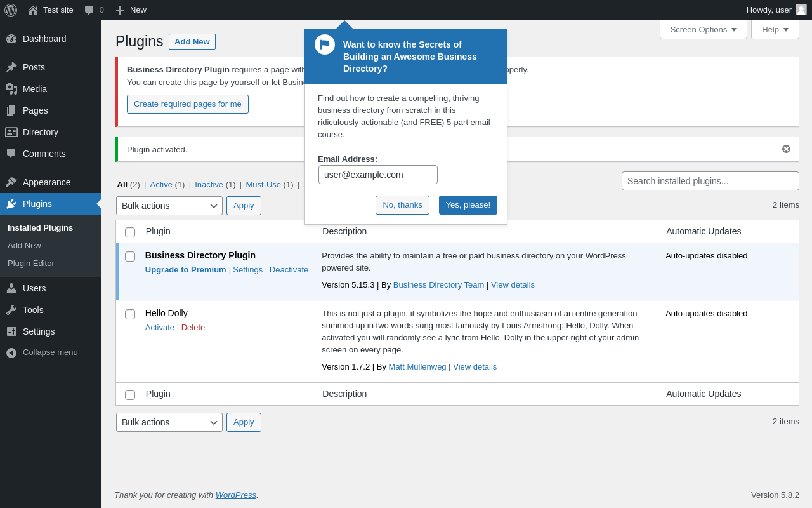Deactivate the Business Directory Plugin
Viewport: 812px width, 508px height.
tap(289, 270)
